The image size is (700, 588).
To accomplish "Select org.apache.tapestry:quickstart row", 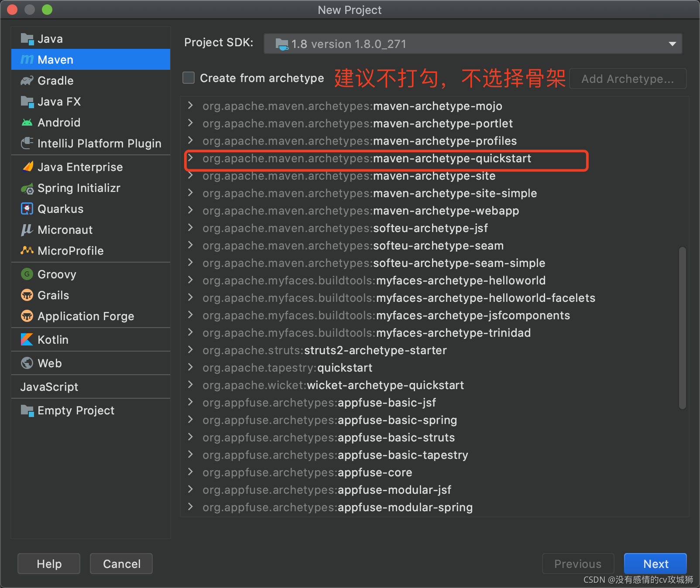I will [x=434, y=368].
